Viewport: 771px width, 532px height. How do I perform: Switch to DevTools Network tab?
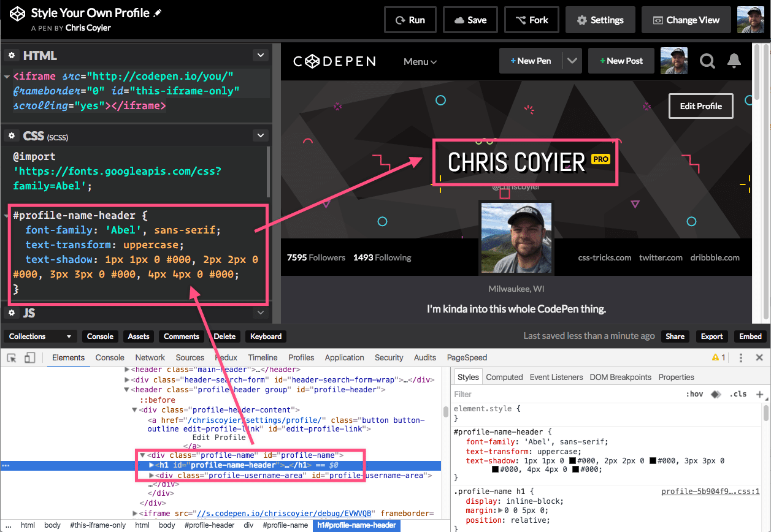150,357
